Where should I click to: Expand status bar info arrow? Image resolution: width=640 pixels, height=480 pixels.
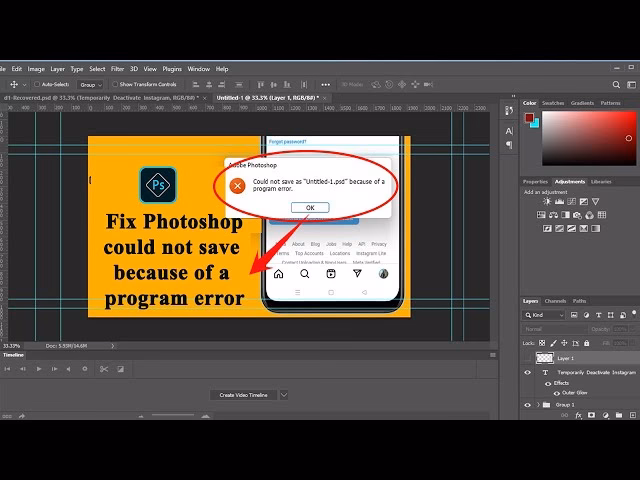113,346
